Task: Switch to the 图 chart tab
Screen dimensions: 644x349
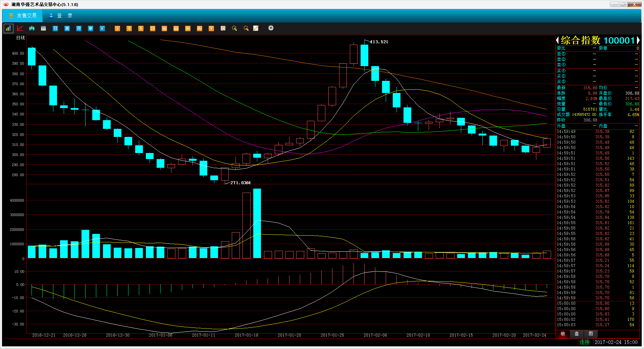Action: click(x=591, y=334)
